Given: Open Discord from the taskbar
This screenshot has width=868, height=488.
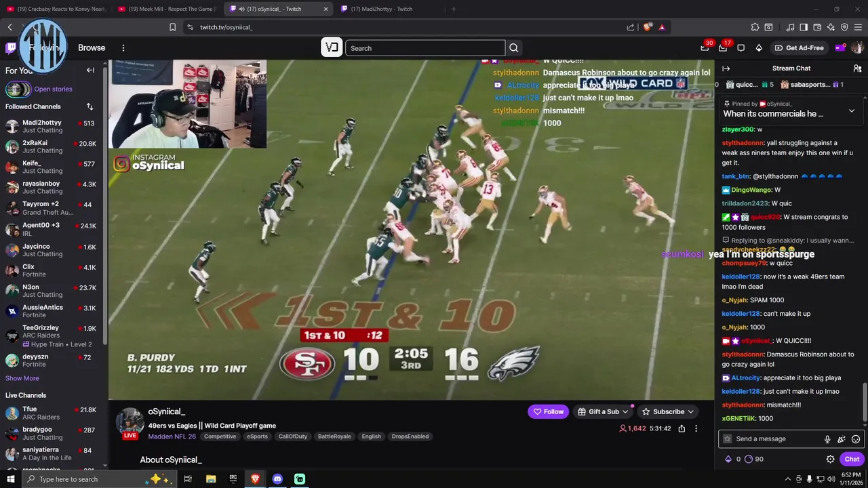Looking at the screenshot, I should 277,479.
